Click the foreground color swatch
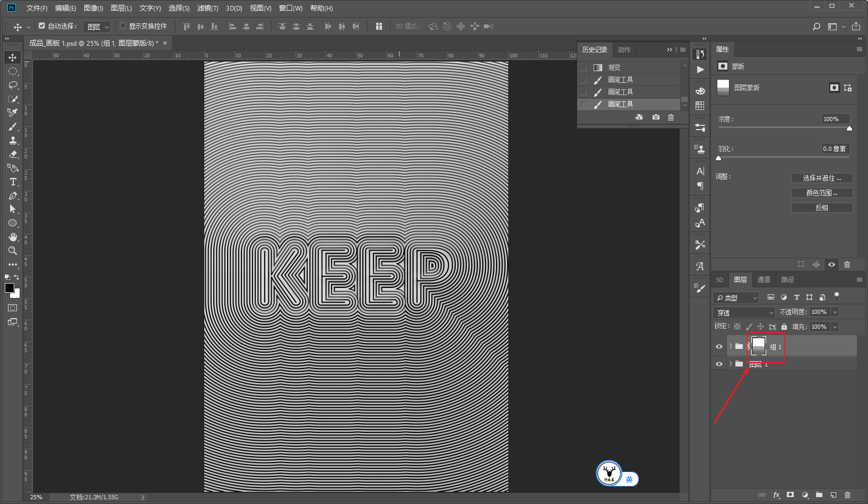Viewport: 868px width, 504px height. point(10,288)
